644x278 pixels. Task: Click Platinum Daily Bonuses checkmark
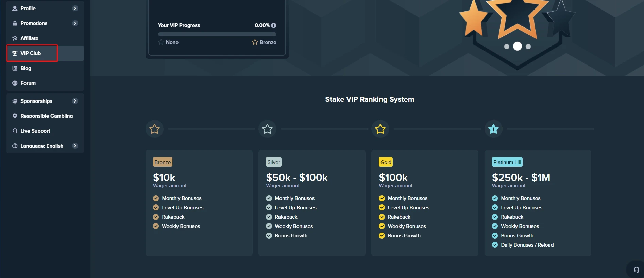[495, 245]
